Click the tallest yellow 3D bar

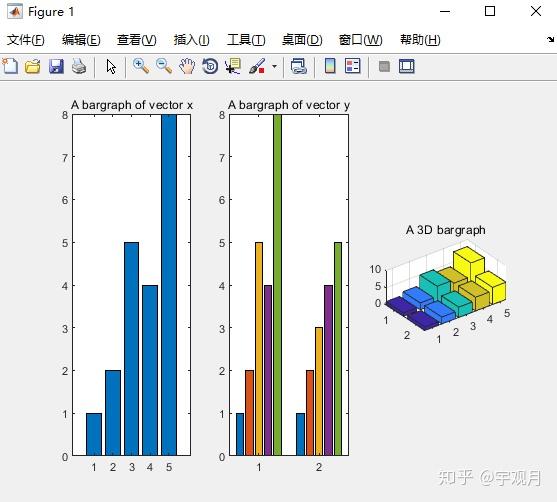click(x=469, y=263)
